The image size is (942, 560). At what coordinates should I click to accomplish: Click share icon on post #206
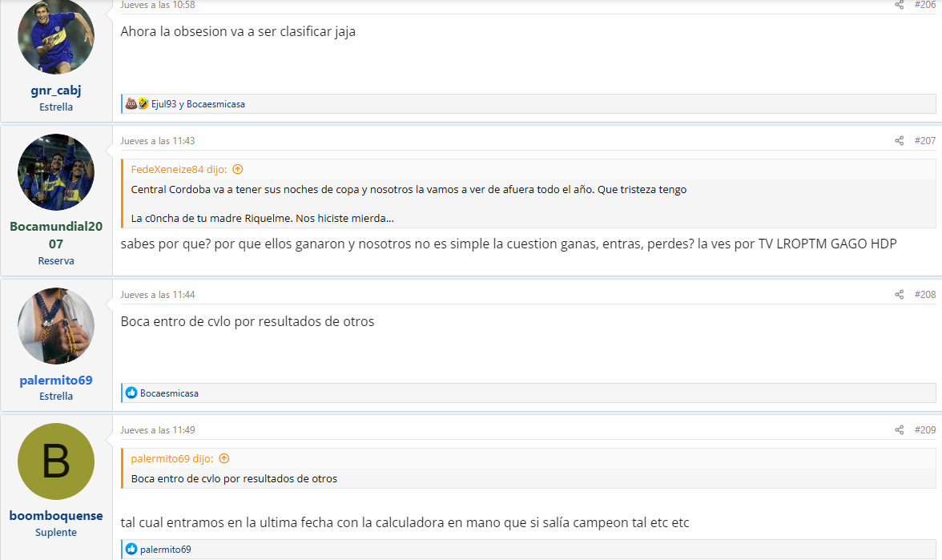pos(899,5)
